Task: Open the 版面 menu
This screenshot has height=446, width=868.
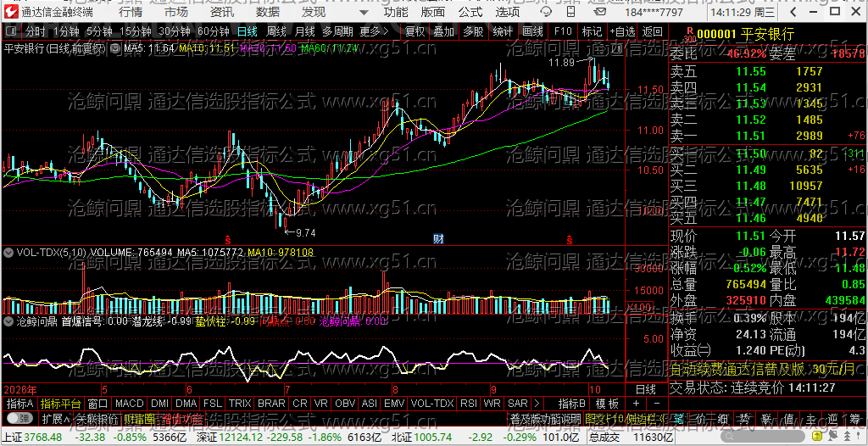Action: click(433, 12)
